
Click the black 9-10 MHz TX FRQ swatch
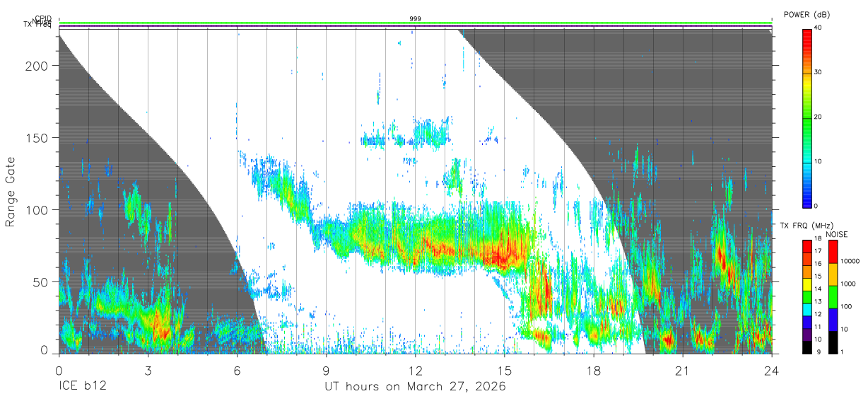coord(807,347)
